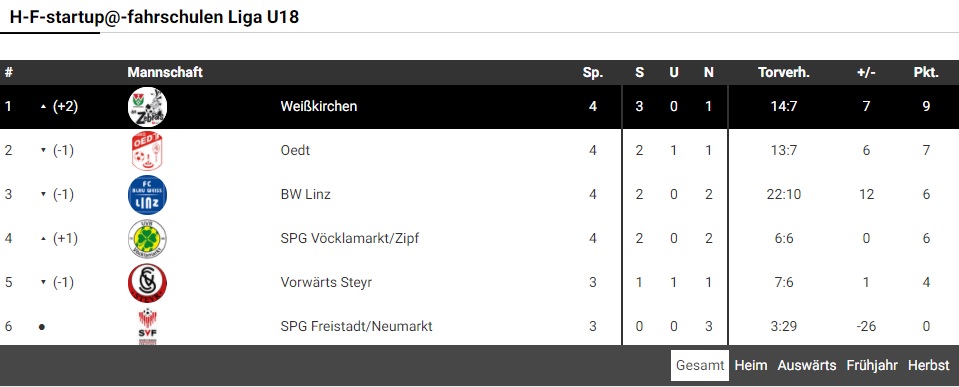Switch to the Gesamt table tab
The width and height of the screenshot is (959, 387).
tap(700, 366)
